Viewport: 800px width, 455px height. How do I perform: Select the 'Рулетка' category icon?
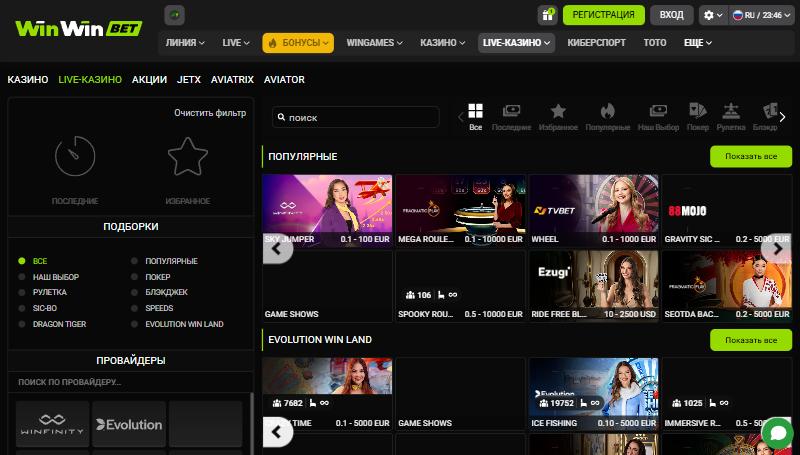[731, 117]
